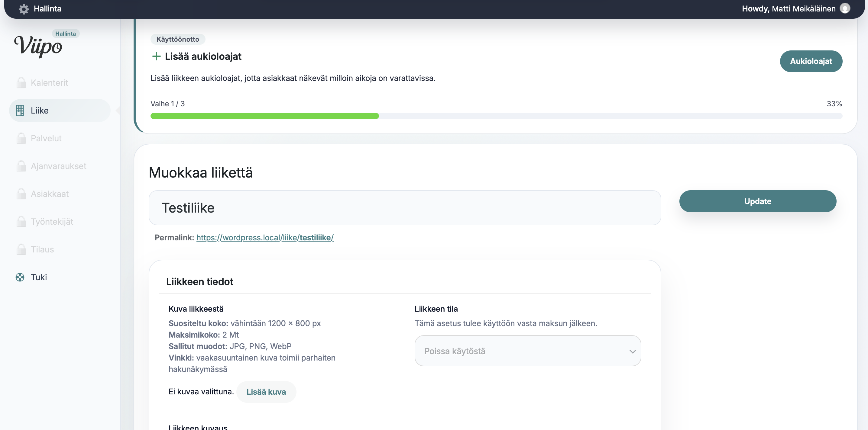Click the Lisää aukioloajat heading
The height and width of the screenshot is (430, 868).
tap(203, 56)
